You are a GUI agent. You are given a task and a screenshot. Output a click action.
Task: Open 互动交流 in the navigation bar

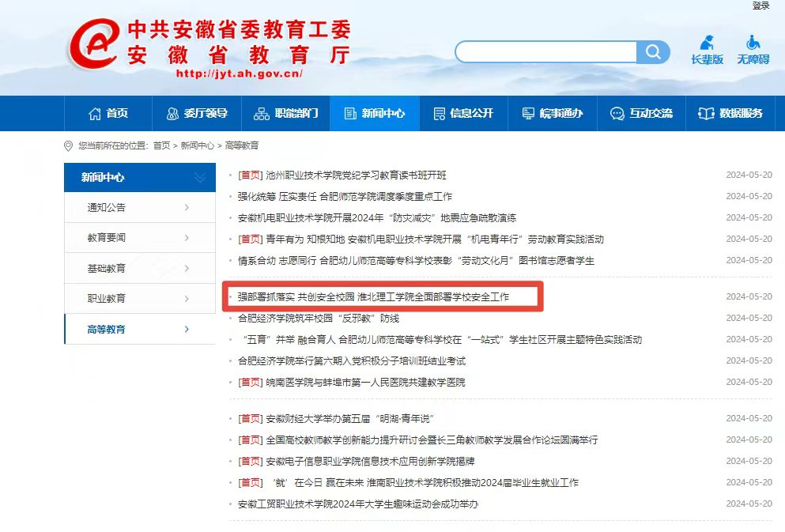pyautogui.click(x=641, y=114)
